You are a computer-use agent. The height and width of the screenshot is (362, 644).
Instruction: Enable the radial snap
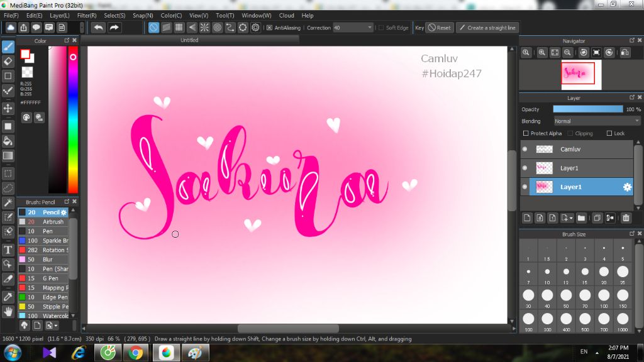tap(204, 28)
